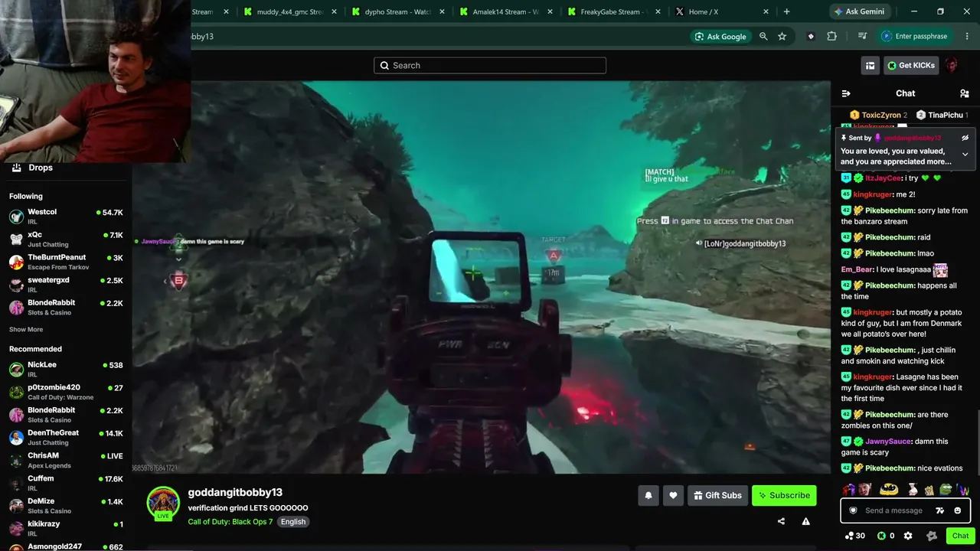Open xQc's channel in Following list
The image size is (980, 551).
click(66, 240)
